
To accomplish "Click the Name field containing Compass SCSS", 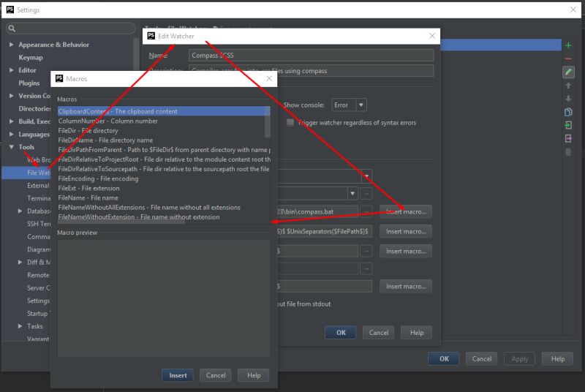I will [x=312, y=55].
